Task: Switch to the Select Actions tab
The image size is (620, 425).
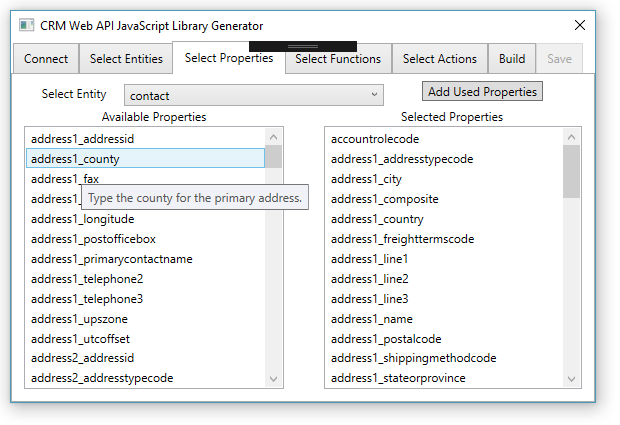Action: (x=440, y=59)
